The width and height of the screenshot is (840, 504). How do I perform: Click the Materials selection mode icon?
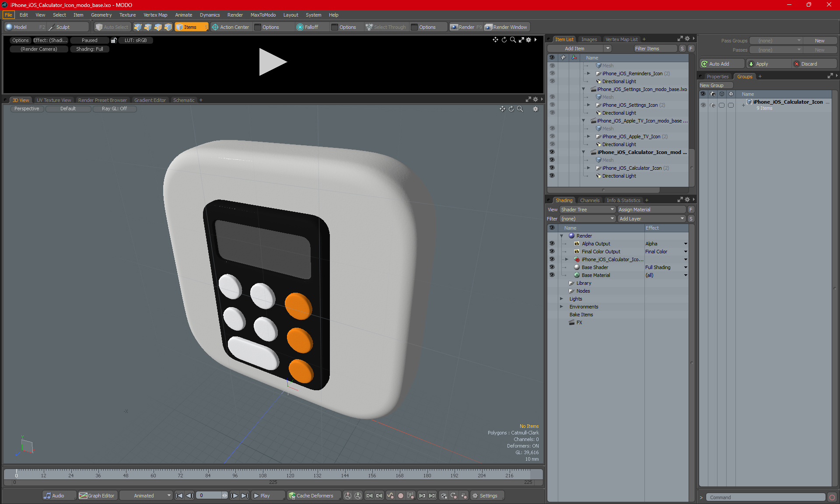click(x=168, y=27)
